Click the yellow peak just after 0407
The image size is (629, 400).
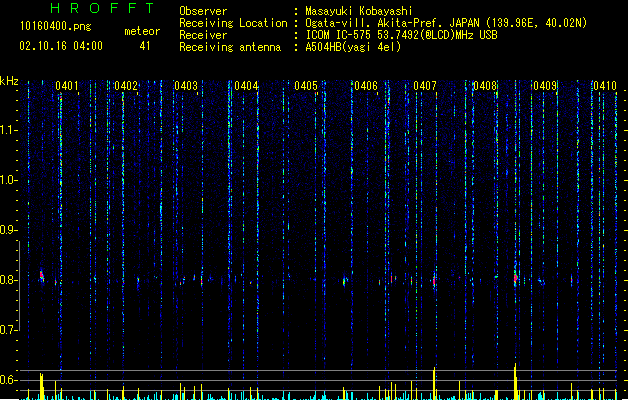(434, 383)
